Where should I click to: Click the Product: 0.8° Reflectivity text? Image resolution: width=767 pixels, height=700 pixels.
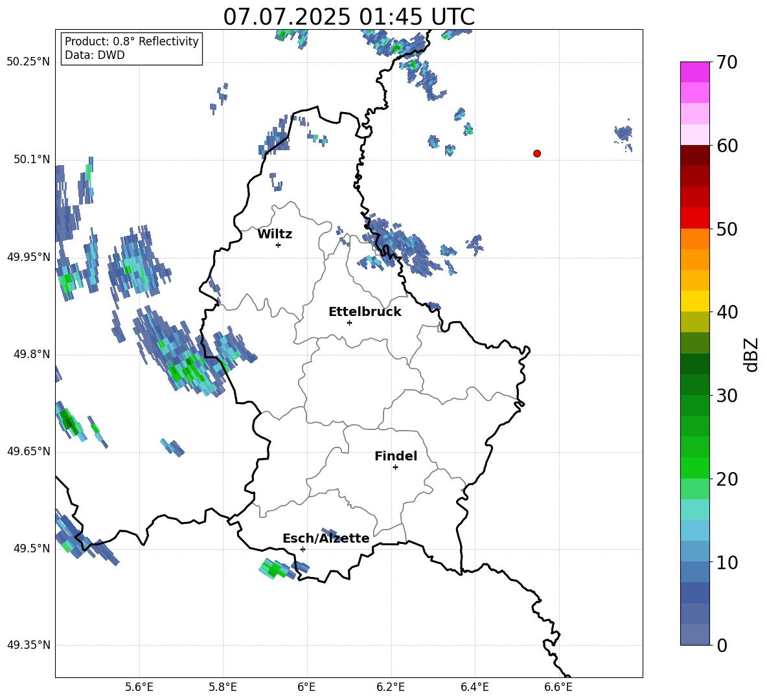click(x=132, y=41)
